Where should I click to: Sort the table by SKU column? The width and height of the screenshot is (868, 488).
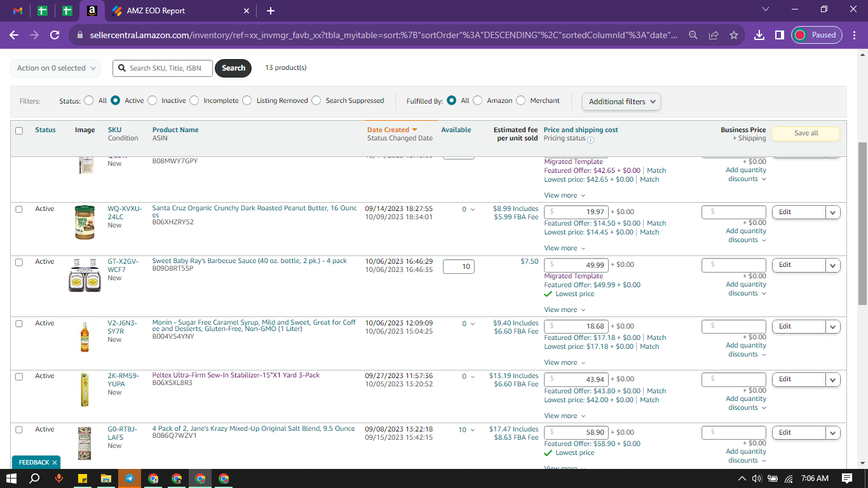(114, 130)
